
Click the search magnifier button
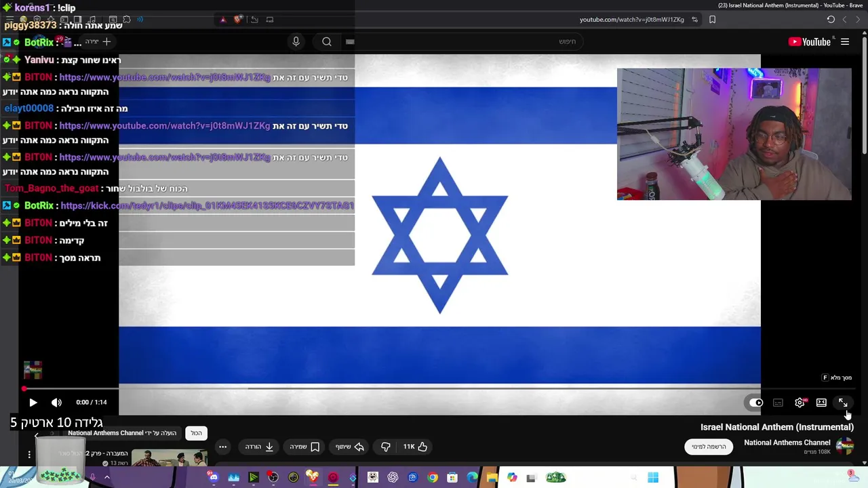(x=327, y=42)
